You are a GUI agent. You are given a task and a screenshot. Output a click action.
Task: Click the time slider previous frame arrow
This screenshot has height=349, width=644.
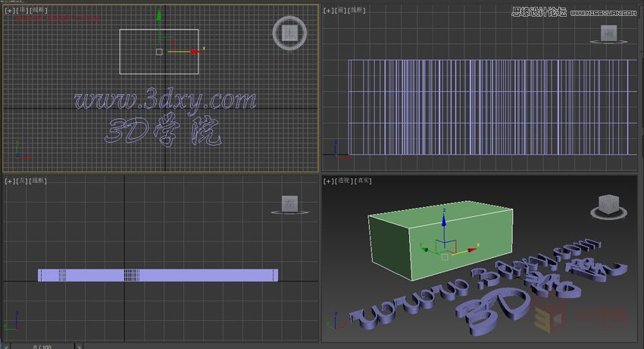[x=6, y=347]
